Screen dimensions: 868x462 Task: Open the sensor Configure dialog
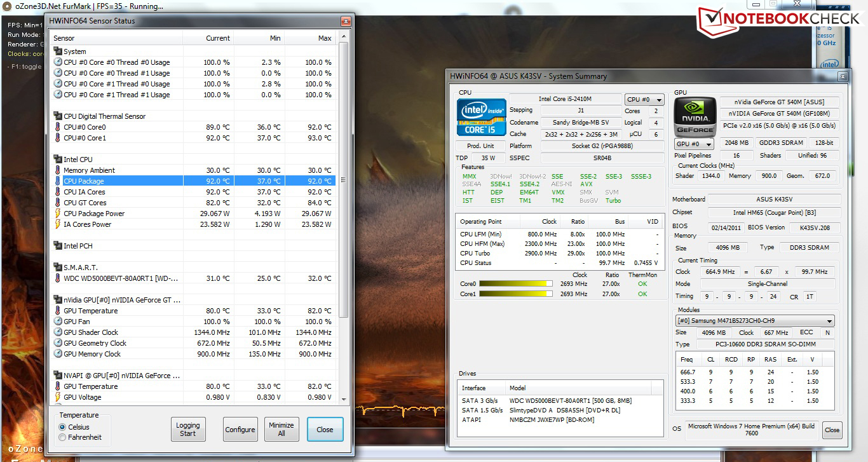240,430
